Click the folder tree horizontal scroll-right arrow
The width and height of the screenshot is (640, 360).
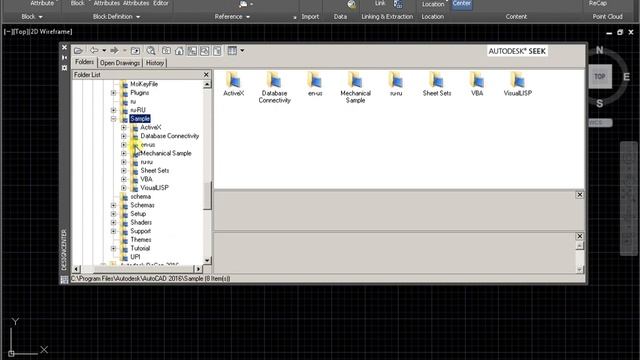pos(198,269)
